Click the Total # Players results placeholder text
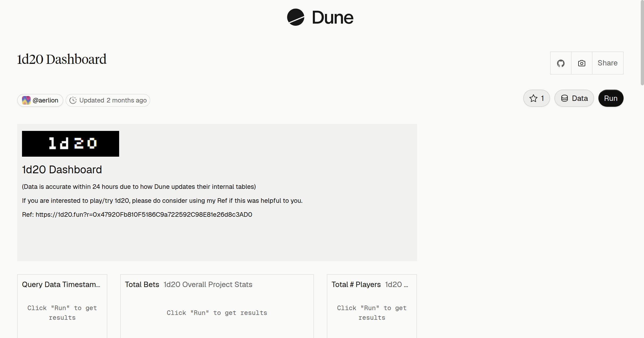This screenshot has height=338, width=644. (372, 313)
